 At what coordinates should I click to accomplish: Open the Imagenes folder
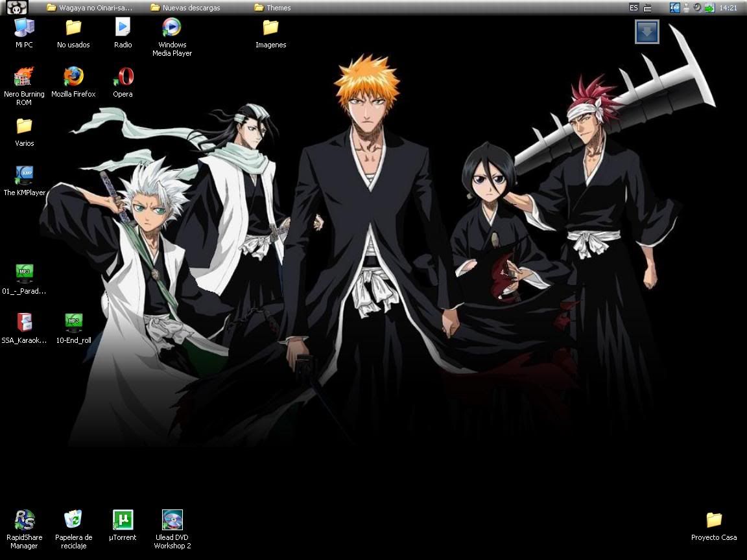[x=270, y=32]
